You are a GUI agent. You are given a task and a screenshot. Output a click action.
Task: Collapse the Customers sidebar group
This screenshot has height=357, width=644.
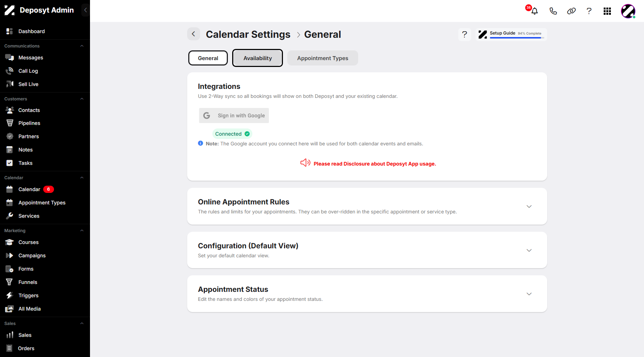(82, 99)
